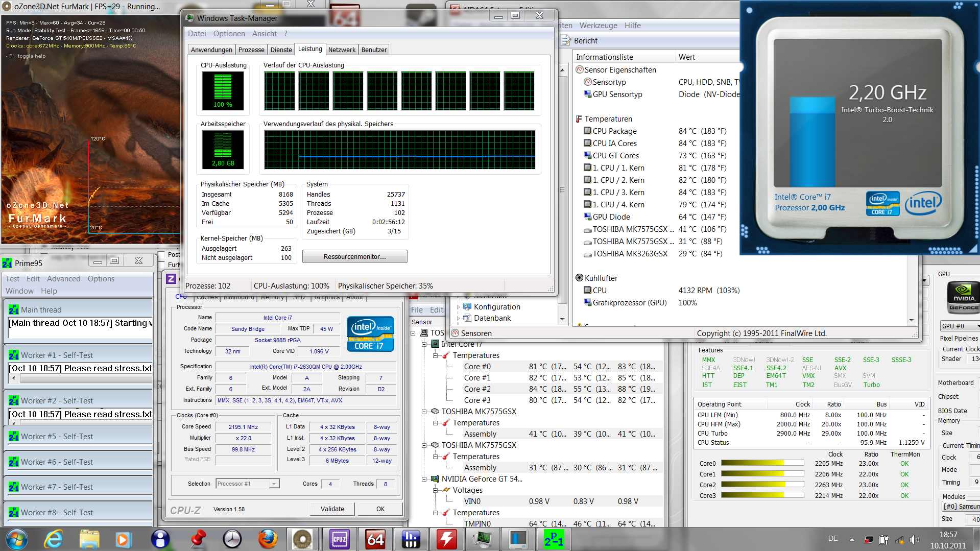Show hidden tray icons arrow
Image resolution: width=980 pixels, height=551 pixels.
[852, 539]
